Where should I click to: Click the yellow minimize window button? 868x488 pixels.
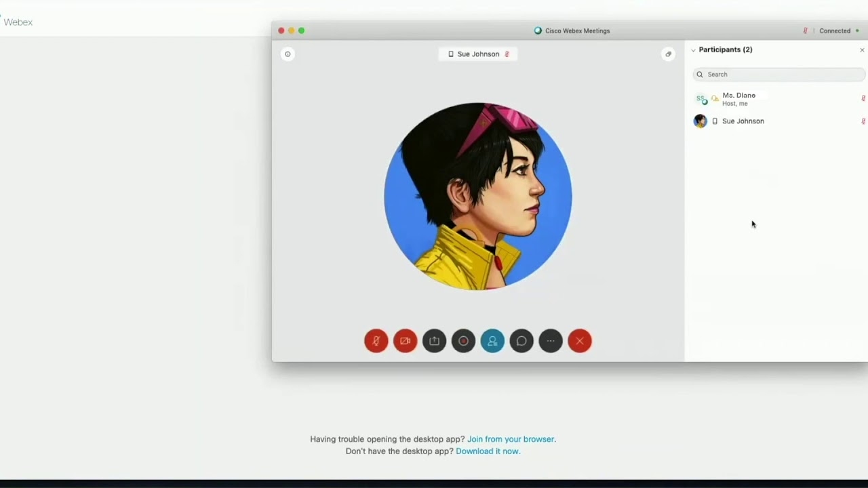pyautogui.click(x=292, y=30)
